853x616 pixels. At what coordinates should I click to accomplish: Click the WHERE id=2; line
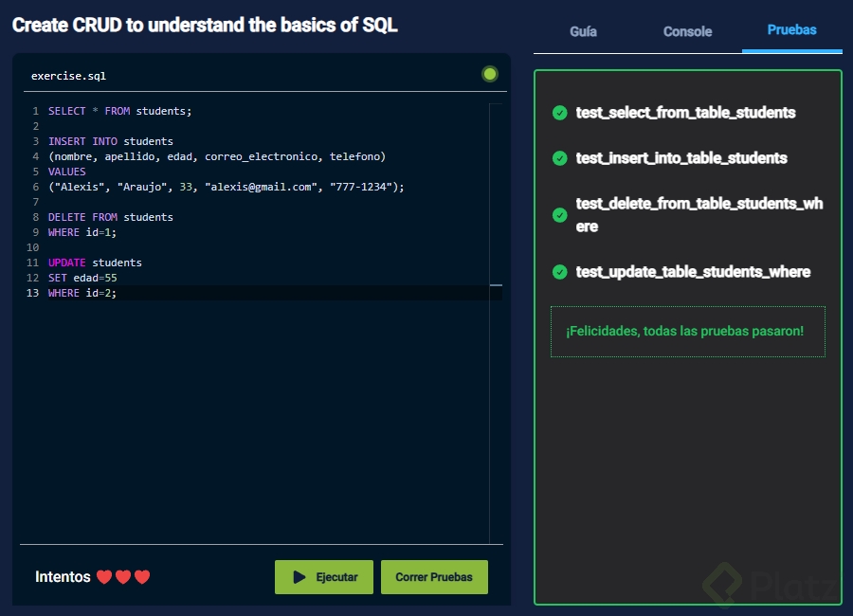(82, 293)
